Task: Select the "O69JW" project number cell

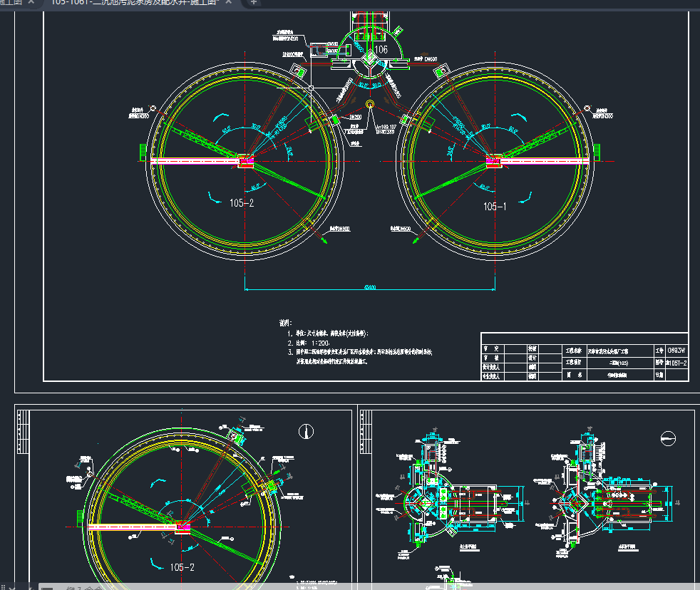Action: tap(676, 351)
